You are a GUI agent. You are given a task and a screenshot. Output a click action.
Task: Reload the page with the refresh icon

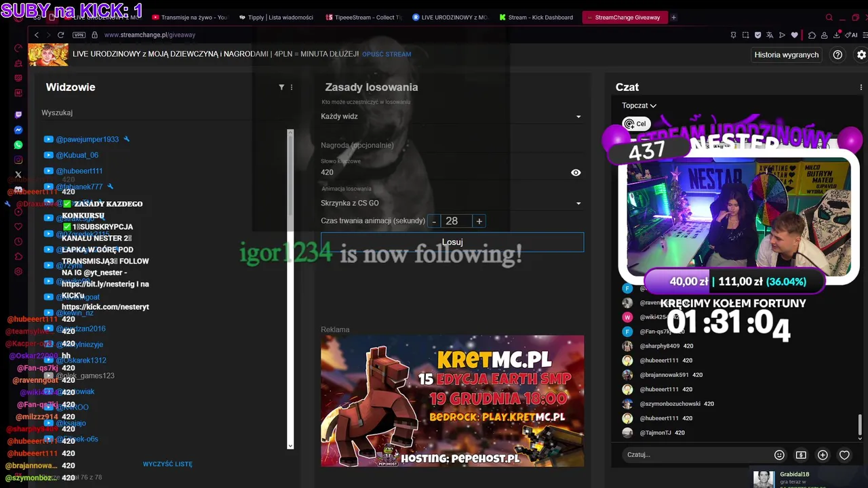point(60,35)
